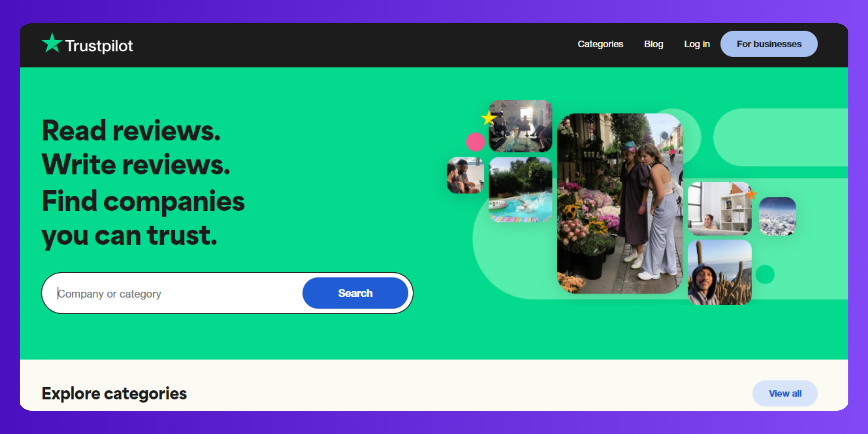Click the pink circle decoration
Image resolution: width=868 pixels, height=434 pixels.
pyautogui.click(x=475, y=142)
